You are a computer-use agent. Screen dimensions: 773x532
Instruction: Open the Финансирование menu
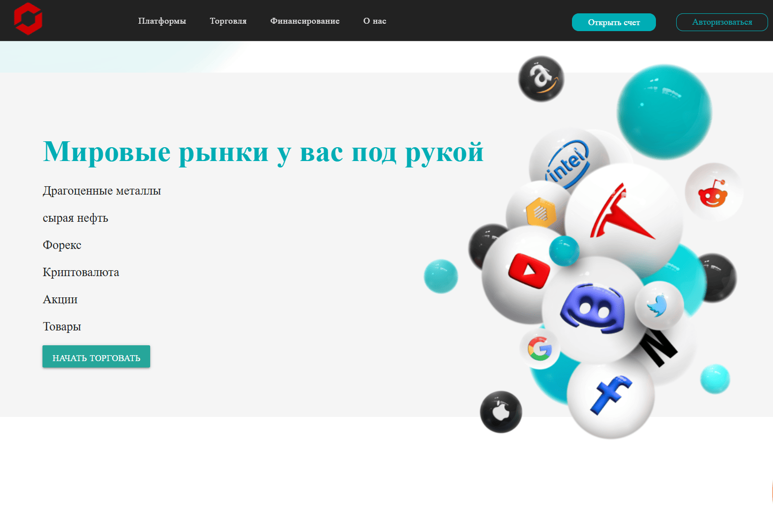click(x=305, y=21)
